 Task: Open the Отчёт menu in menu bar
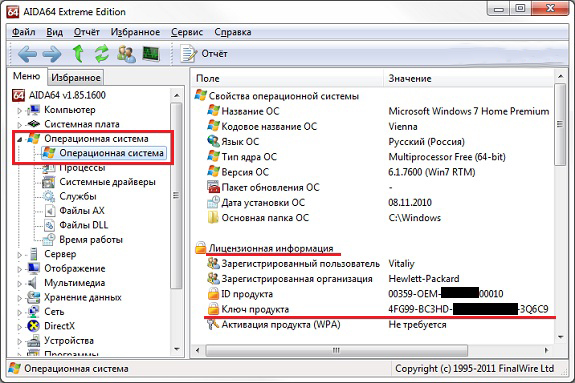point(87,32)
